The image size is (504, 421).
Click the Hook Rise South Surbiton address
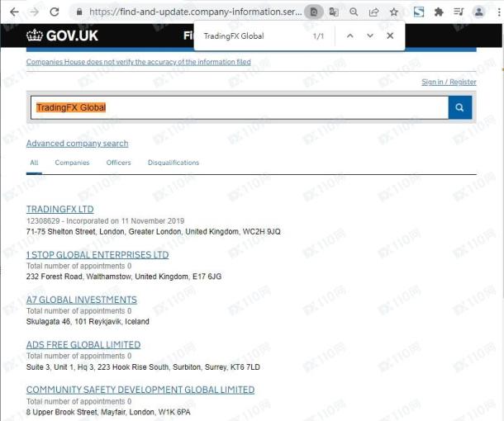coord(143,367)
